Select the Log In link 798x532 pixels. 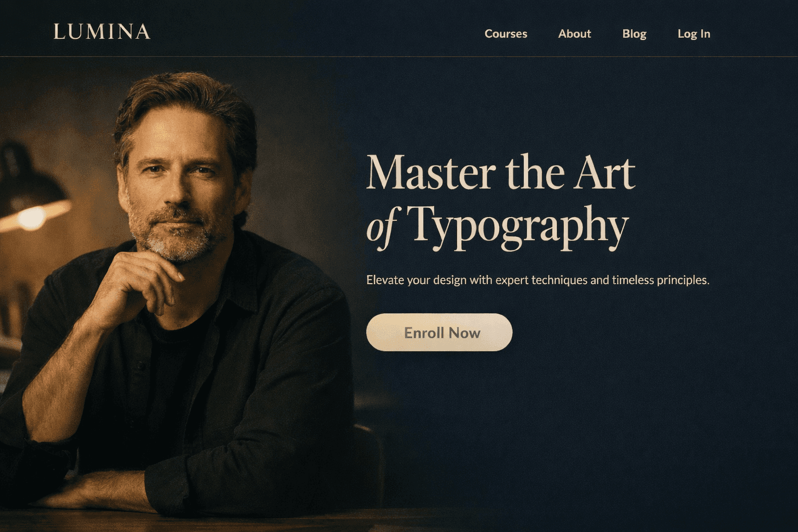(x=694, y=34)
